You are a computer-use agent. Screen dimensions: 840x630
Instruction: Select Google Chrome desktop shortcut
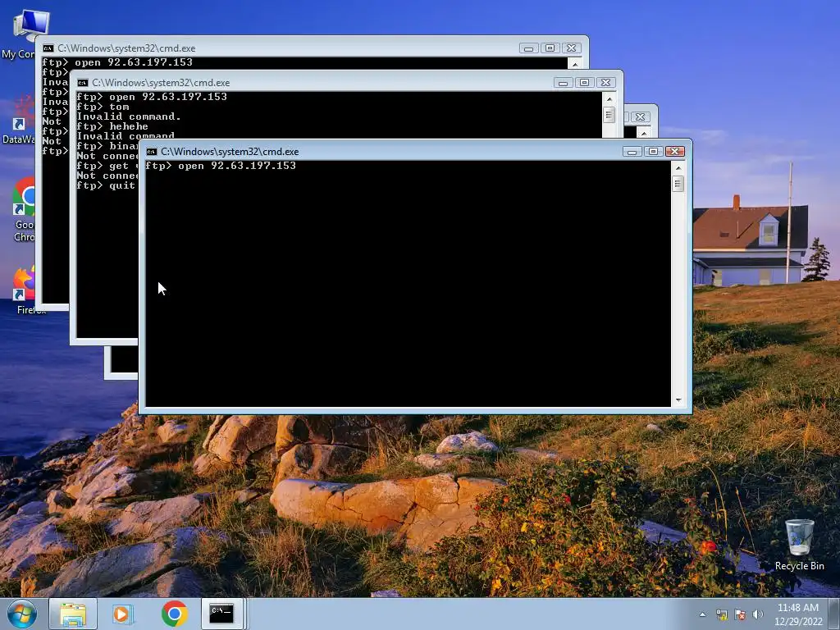pyautogui.click(x=24, y=210)
